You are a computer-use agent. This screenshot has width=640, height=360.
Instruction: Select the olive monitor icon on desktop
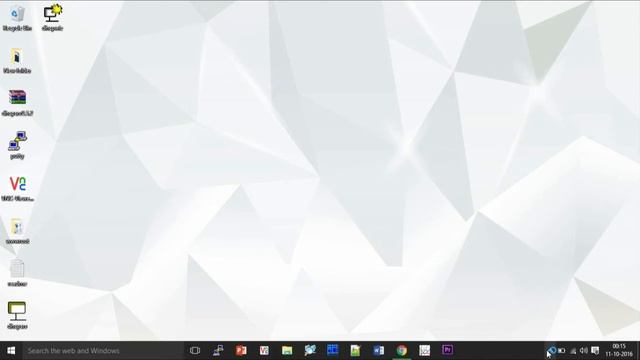[x=17, y=315]
